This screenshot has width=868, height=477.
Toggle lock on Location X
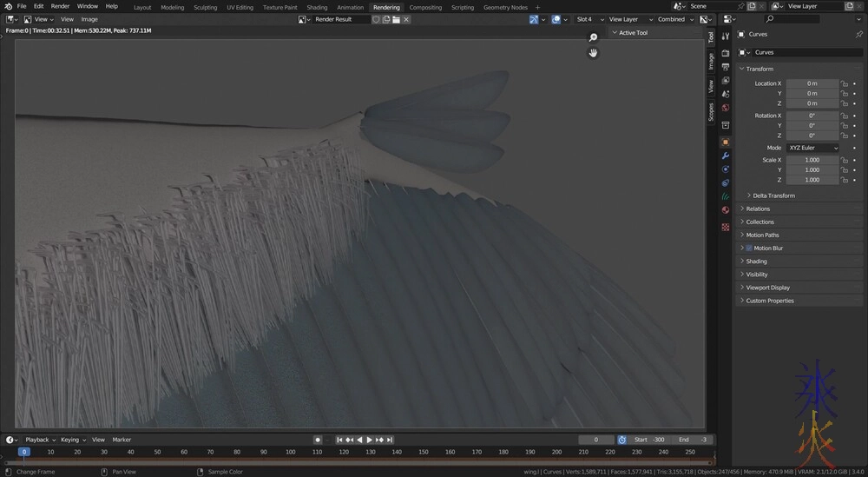click(845, 83)
